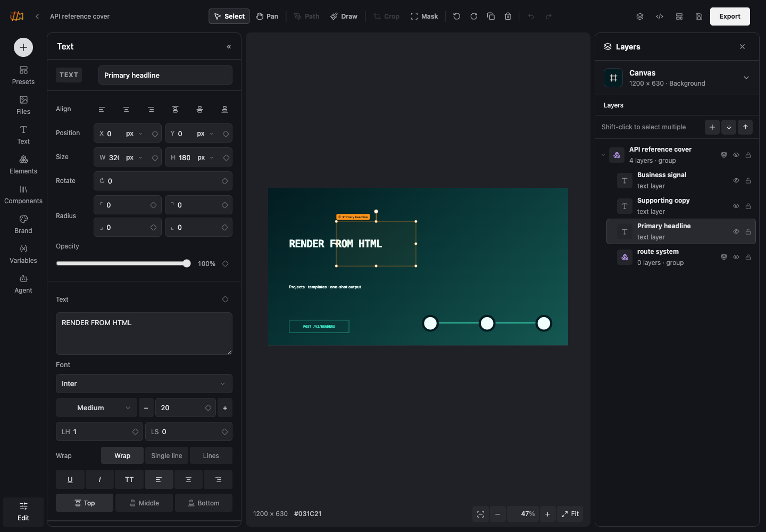Image resolution: width=766 pixels, height=532 pixels.
Task: Hide the Supporting copy layer
Action: pos(736,206)
